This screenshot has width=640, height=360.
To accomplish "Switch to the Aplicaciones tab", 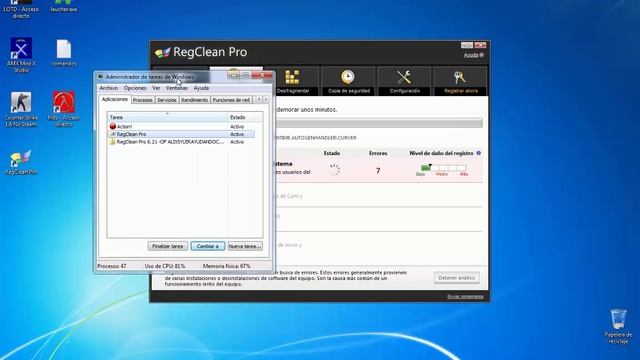I will [x=115, y=99].
